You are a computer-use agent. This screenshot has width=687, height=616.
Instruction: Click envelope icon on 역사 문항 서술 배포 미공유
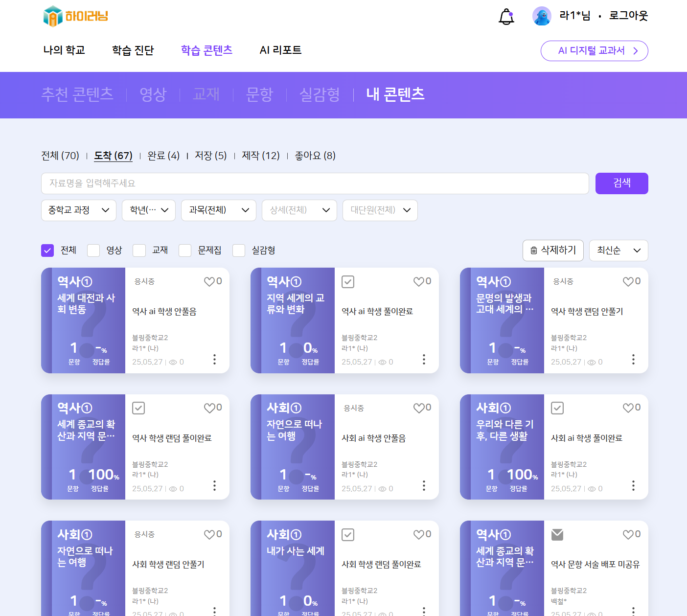click(x=557, y=534)
